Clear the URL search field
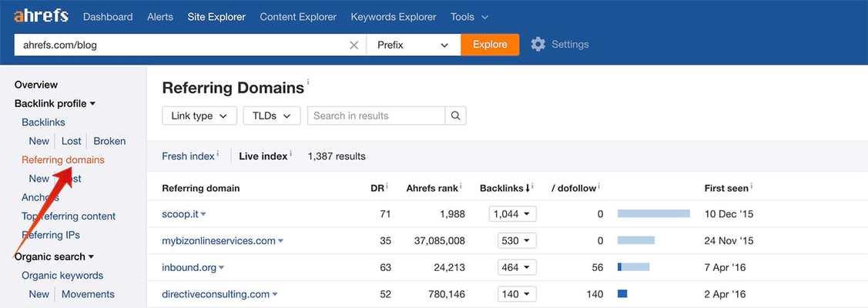This screenshot has width=868, height=308. click(x=354, y=45)
